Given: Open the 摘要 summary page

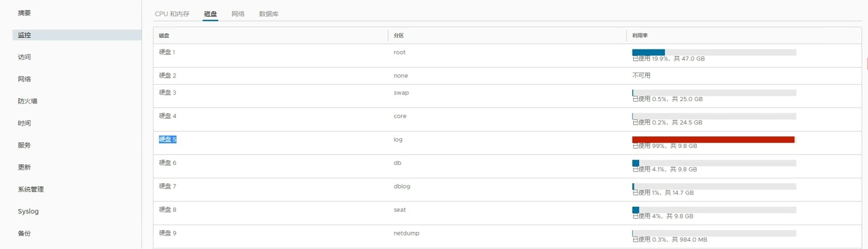Looking at the screenshot, I should point(24,13).
